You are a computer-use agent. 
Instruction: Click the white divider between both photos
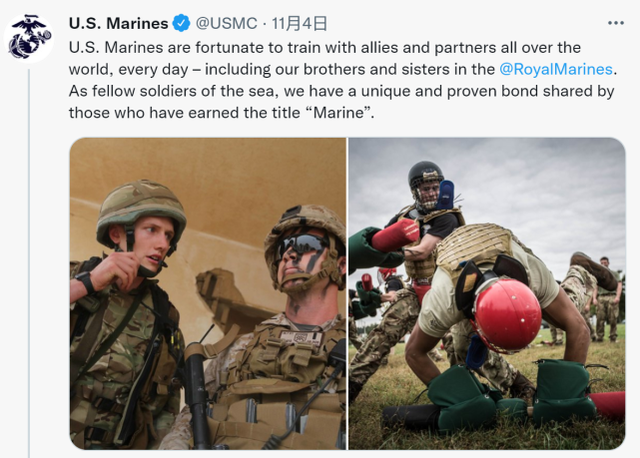[x=347, y=293]
